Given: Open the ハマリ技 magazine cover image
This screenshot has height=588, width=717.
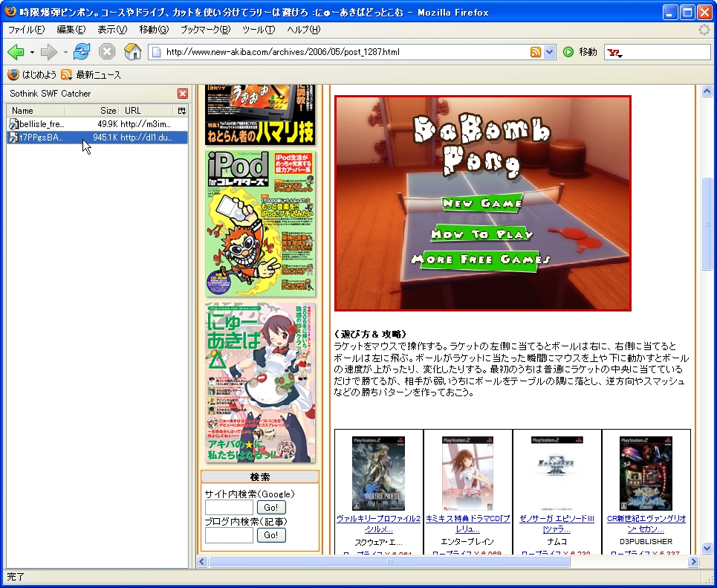Looking at the screenshot, I should [x=260, y=115].
